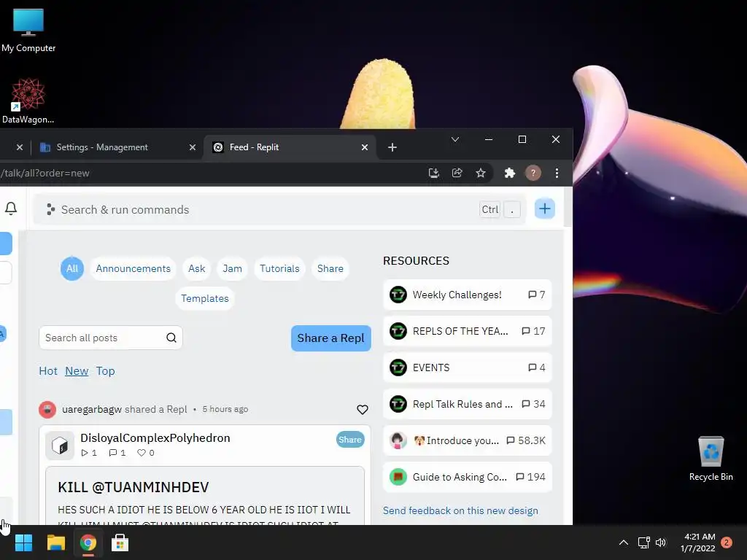Click the browser address bar URL

pyautogui.click(x=44, y=173)
